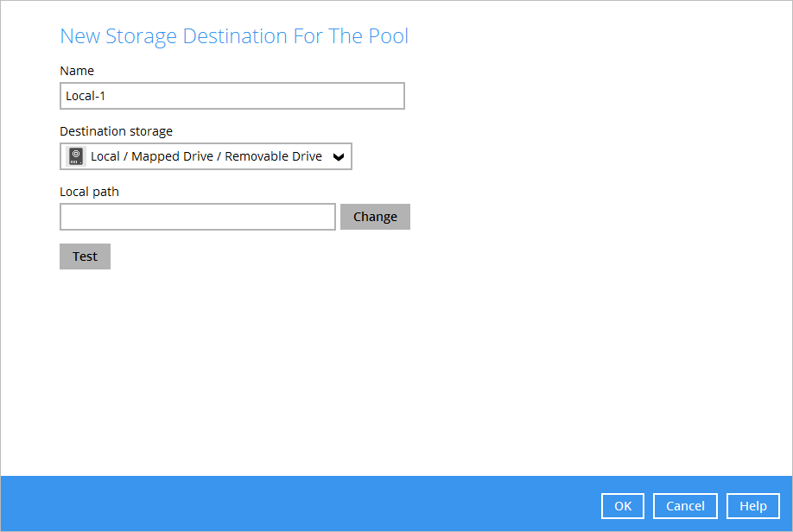Click the Name input field

[x=232, y=96]
